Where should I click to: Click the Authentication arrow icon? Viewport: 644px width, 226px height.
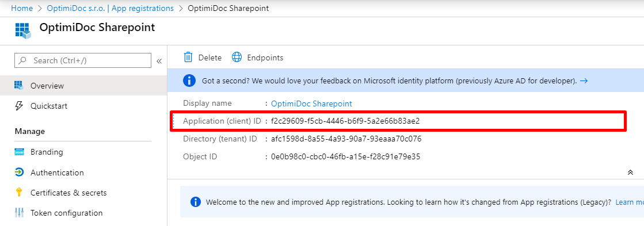click(x=19, y=173)
